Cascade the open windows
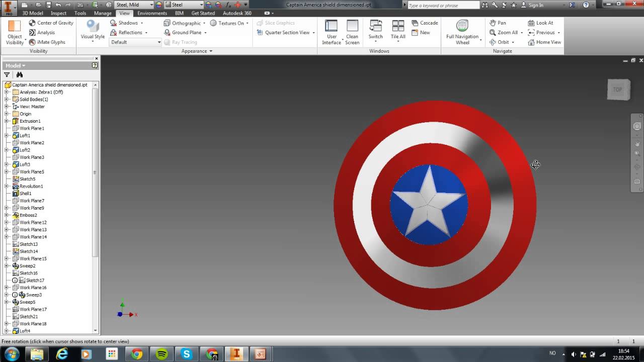 [x=425, y=23]
